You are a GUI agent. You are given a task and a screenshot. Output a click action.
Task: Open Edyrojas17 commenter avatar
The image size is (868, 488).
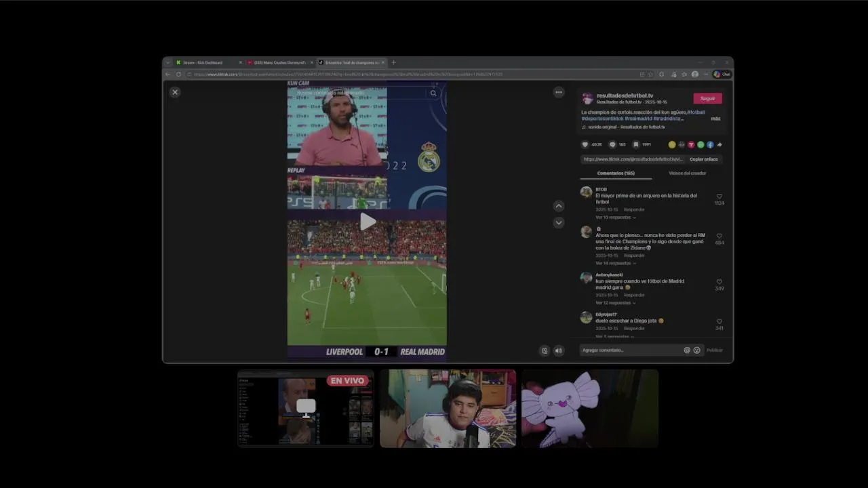(x=587, y=317)
